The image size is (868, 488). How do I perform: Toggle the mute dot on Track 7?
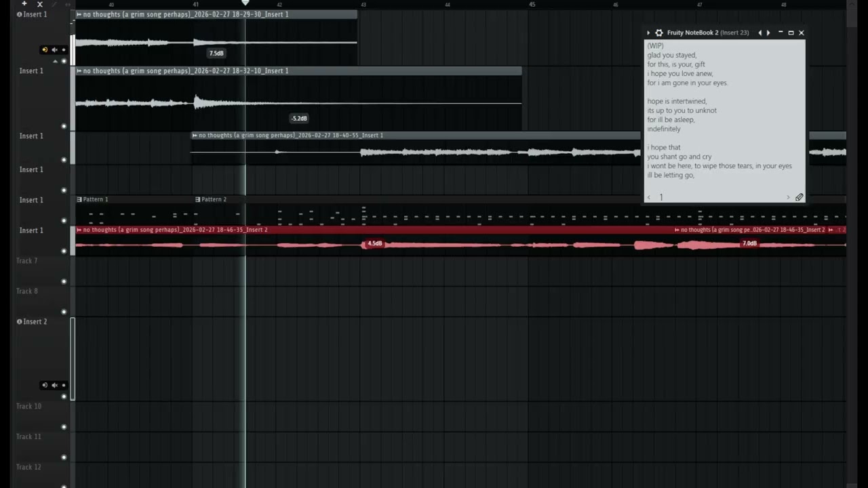coord(64,282)
